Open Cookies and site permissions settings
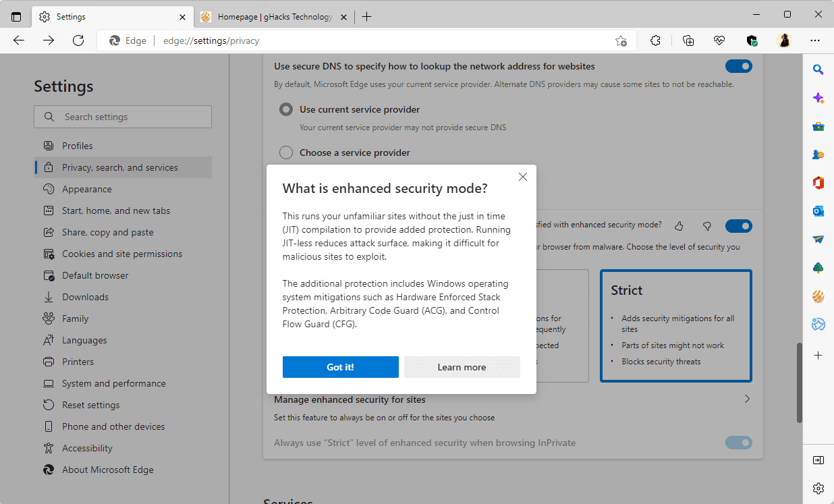 point(120,253)
